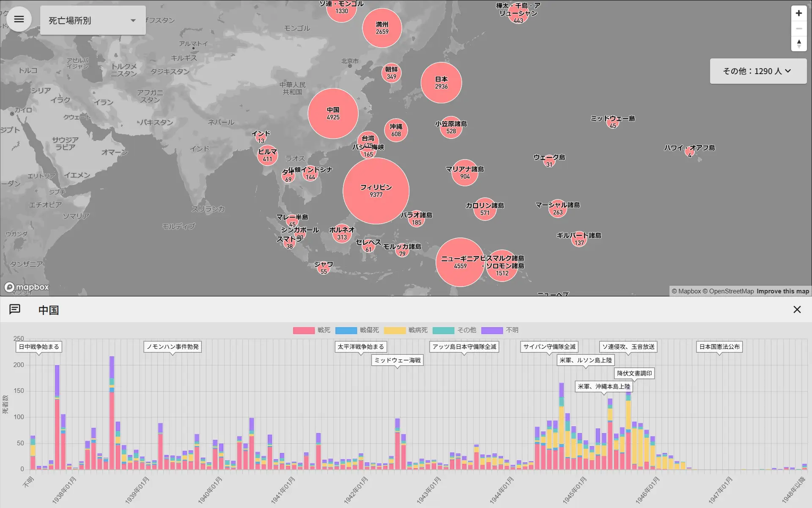Click the 太平洋戦争始まる timeline annotation
Screen dimensions: 812x508
point(361,347)
